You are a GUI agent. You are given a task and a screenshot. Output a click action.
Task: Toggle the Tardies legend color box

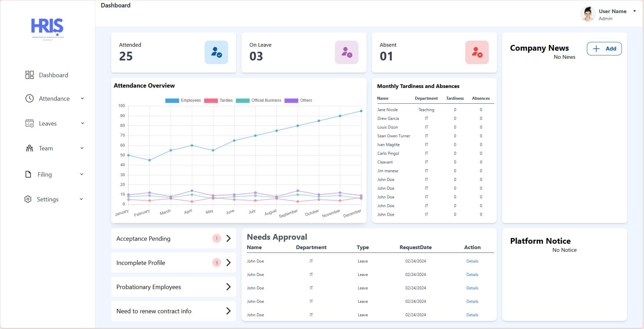point(211,100)
